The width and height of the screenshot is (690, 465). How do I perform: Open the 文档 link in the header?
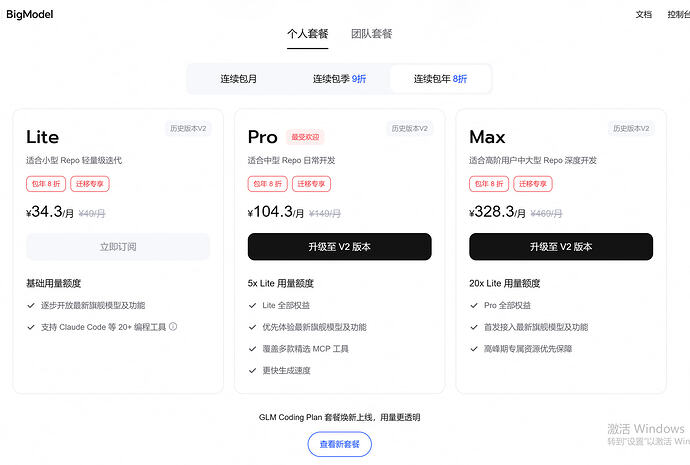643,15
